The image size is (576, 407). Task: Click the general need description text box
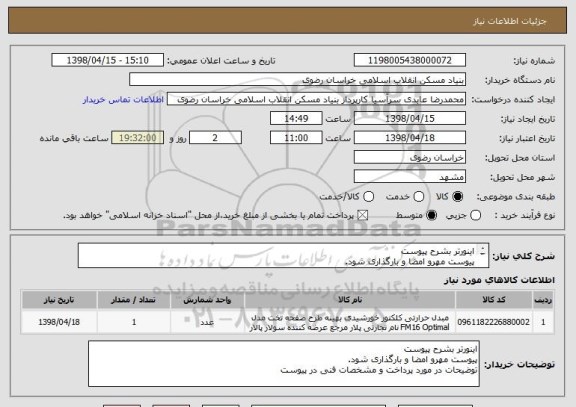[x=283, y=256]
